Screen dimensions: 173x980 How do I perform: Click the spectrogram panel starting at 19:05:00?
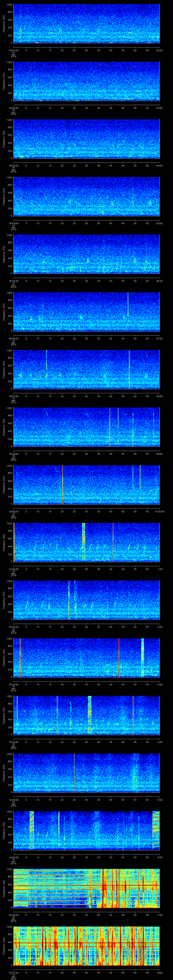87,831
